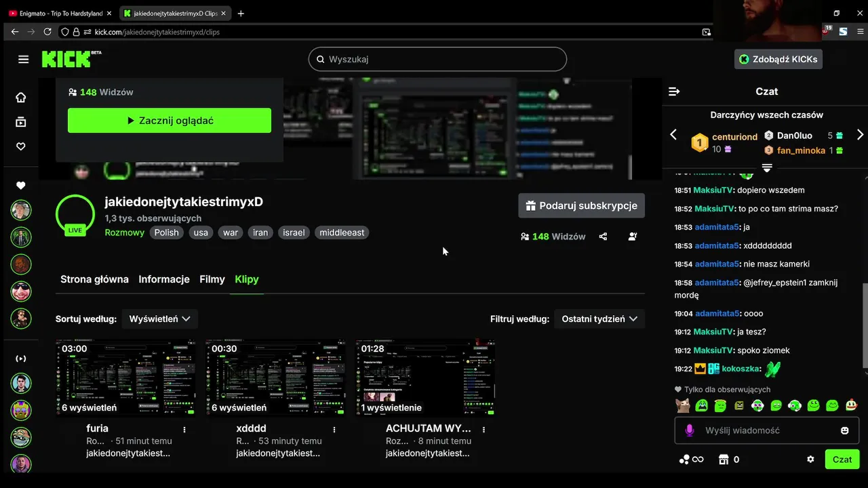The image size is (868, 488).
Task: Click Dan0luo in gifters list
Action: click(x=795, y=136)
